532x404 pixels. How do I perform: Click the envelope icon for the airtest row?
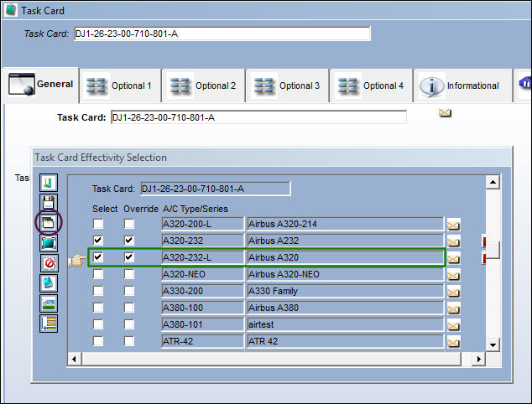click(453, 326)
